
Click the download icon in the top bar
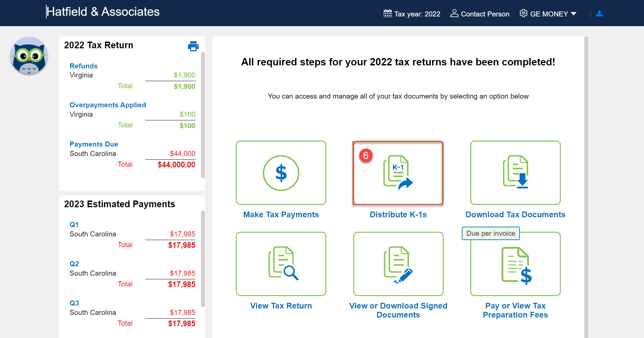pos(600,13)
